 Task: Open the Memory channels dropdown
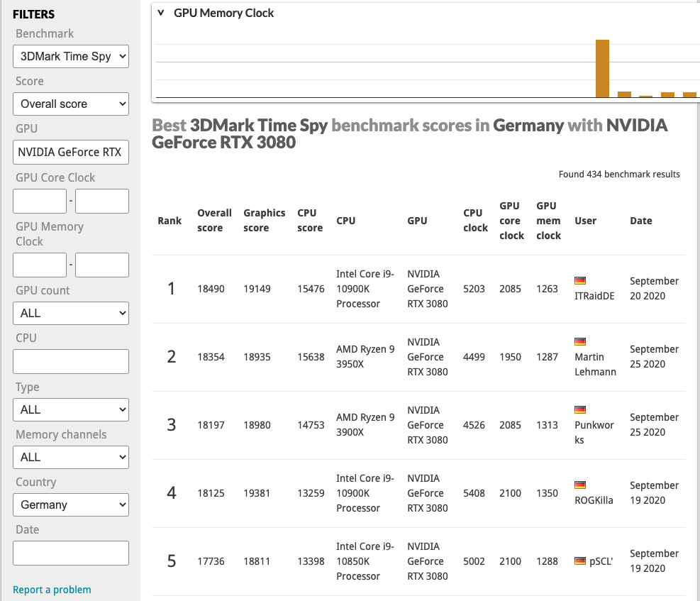pos(70,457)
